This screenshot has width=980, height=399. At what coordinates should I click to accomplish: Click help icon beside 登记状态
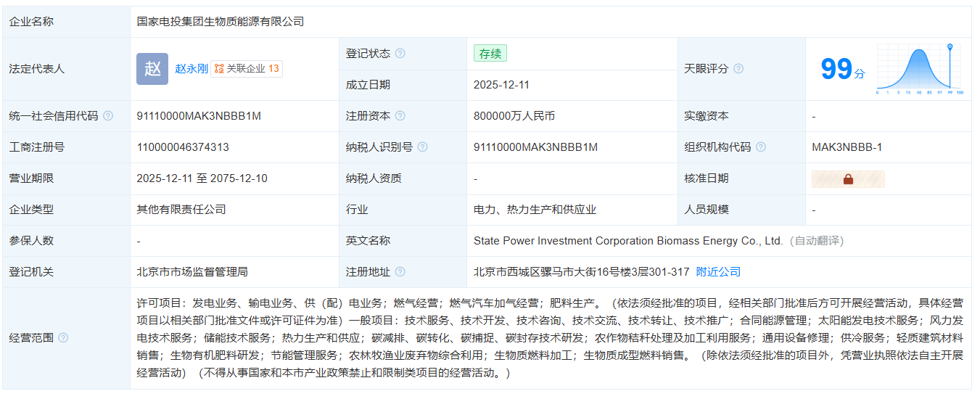[400, 54]
